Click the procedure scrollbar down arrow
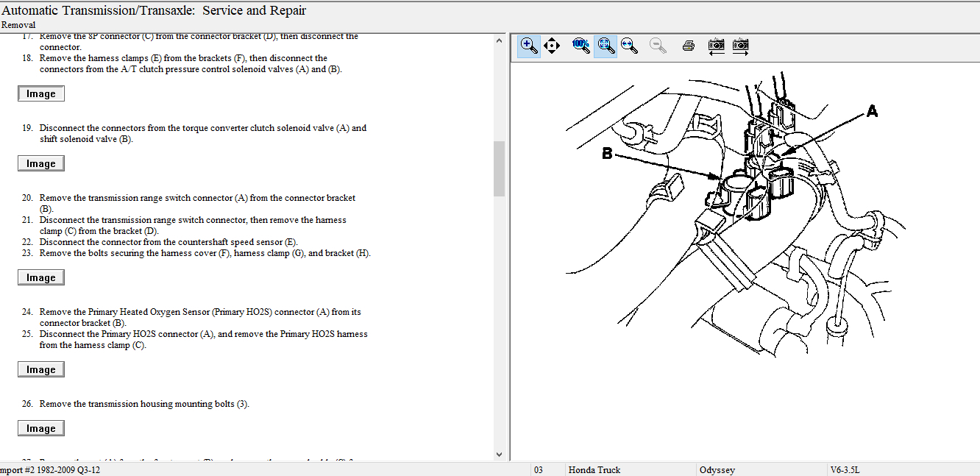980x476 pixels. click(x=499, y=455)
